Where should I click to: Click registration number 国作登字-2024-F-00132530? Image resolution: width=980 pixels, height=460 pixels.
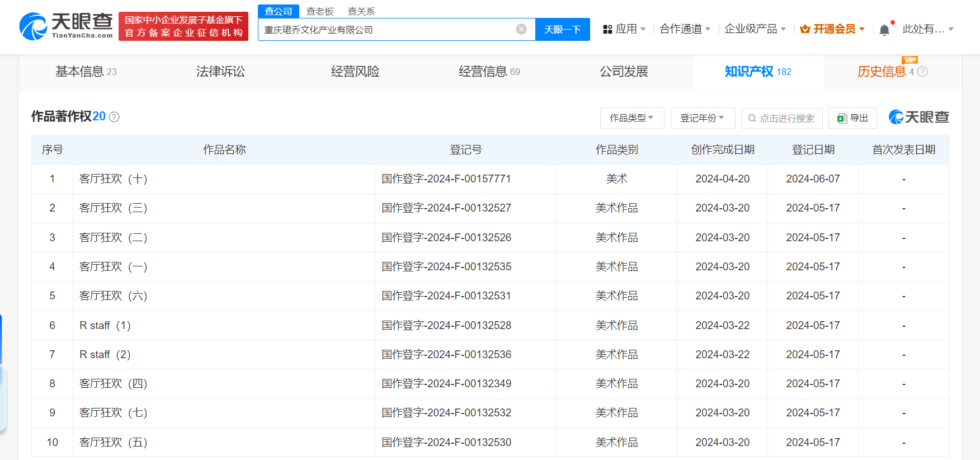click(x=446, y=442)
